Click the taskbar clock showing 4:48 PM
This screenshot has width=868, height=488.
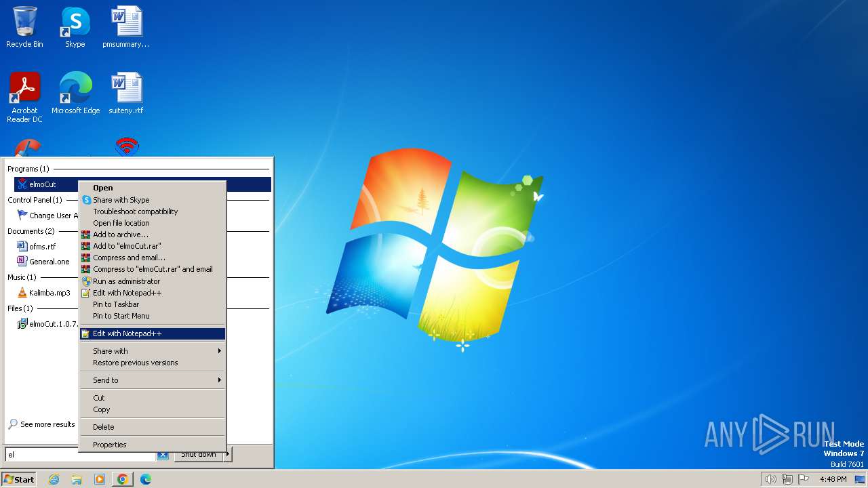pyautogui.click(x=833, y=479)
